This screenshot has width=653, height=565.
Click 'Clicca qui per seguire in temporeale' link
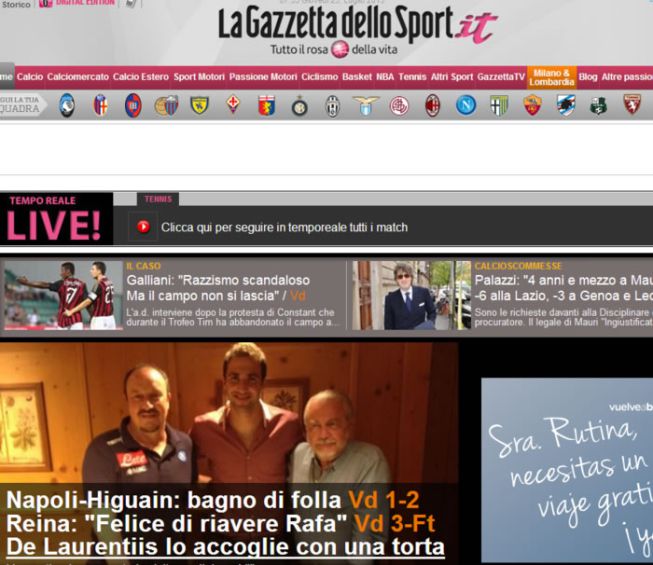click(284, 228)
